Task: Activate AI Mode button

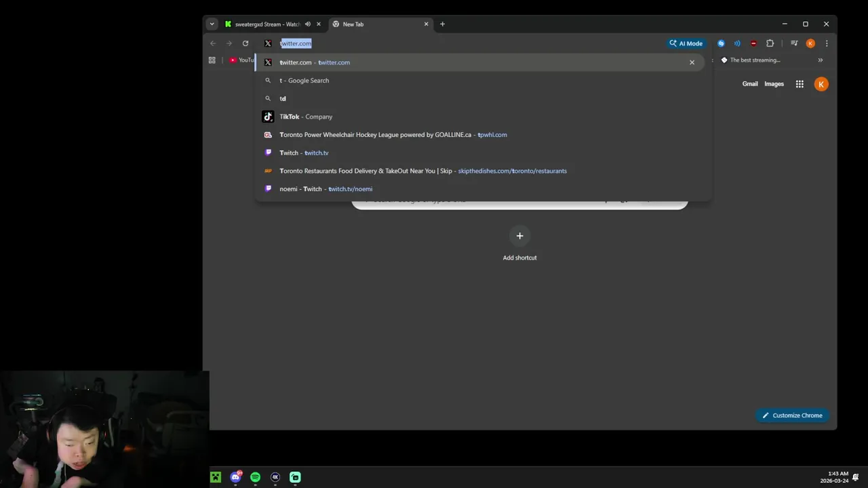Action: pyautogui.click(x=686, y=43)
